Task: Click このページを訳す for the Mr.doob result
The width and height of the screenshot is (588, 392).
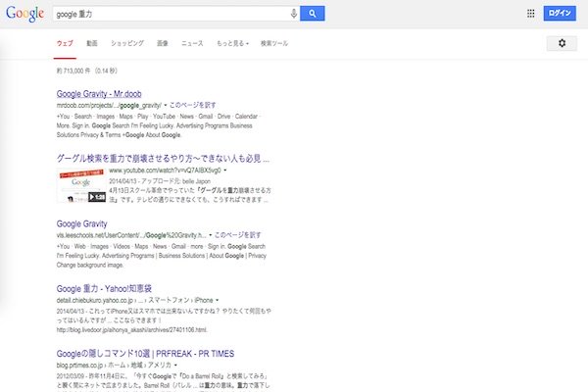Action: tap(192, 105)
